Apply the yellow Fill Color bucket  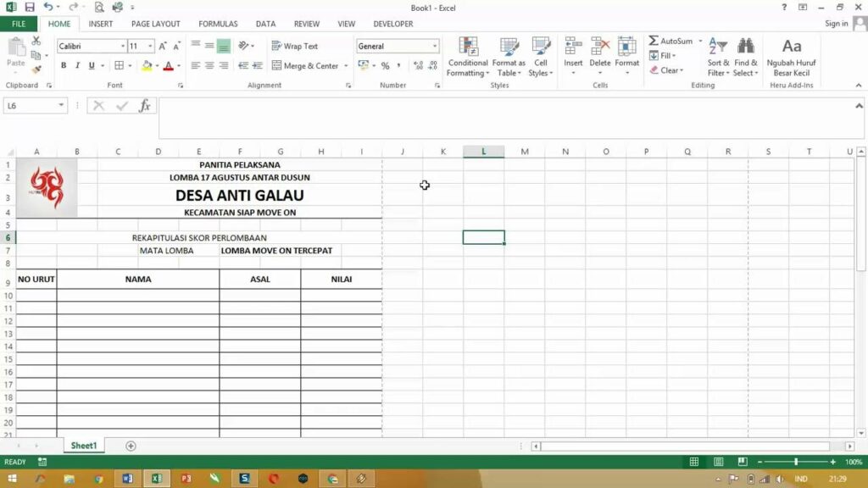(147, 65)
